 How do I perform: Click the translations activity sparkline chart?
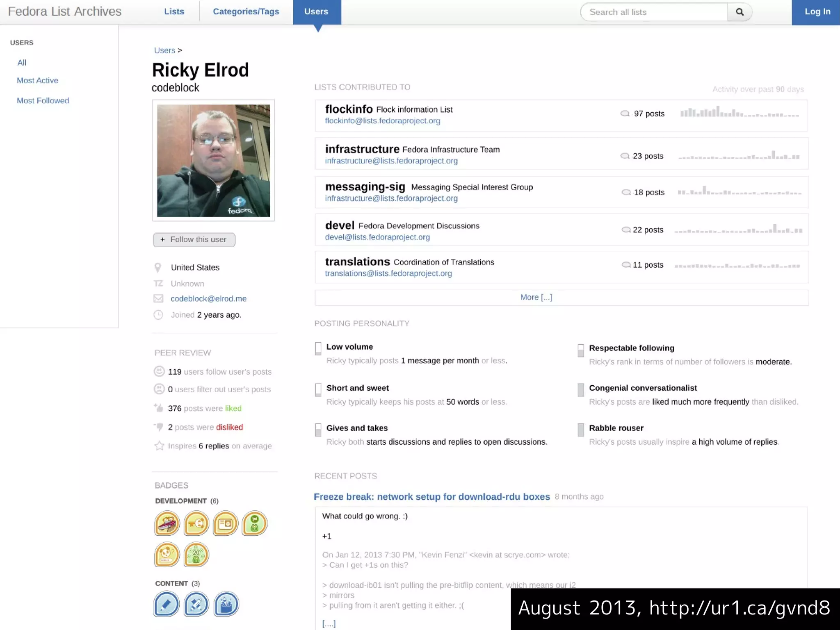[737, 266]
